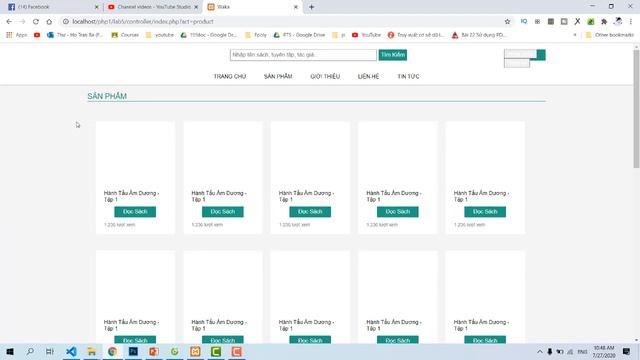Viewport: 640px width, 360px height.
Task: Click the page vertical scrollbar thumb
Action: coord(636,109)
